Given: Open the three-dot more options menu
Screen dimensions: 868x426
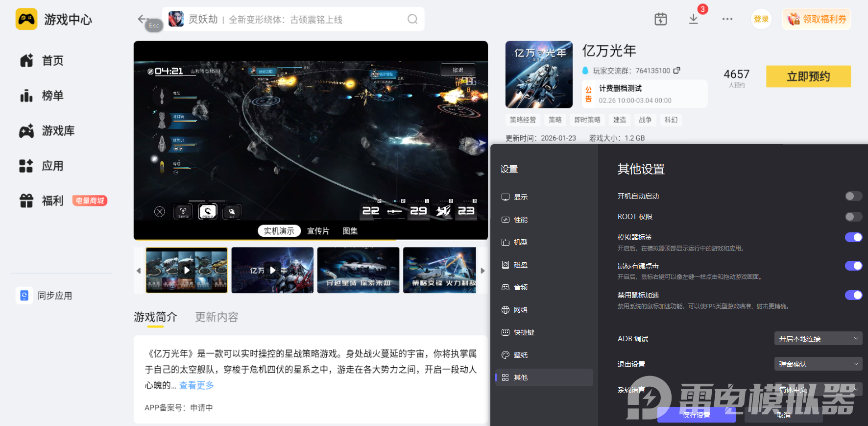Looking at the screenshot, I should point(727,19).
